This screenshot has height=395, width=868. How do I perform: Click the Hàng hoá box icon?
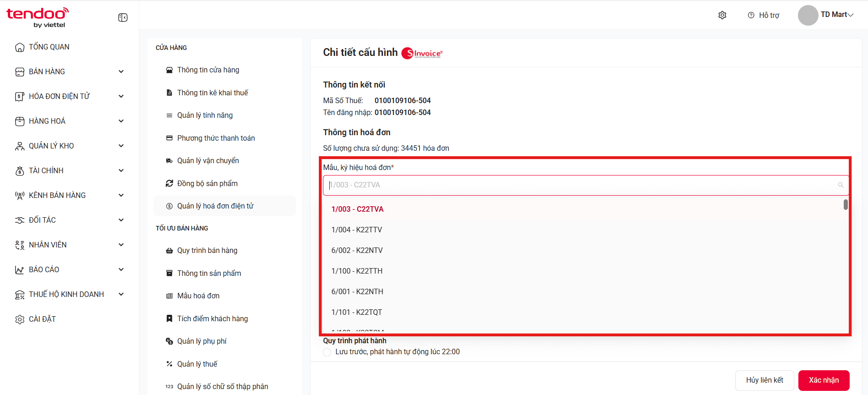[x=20, y=121]
